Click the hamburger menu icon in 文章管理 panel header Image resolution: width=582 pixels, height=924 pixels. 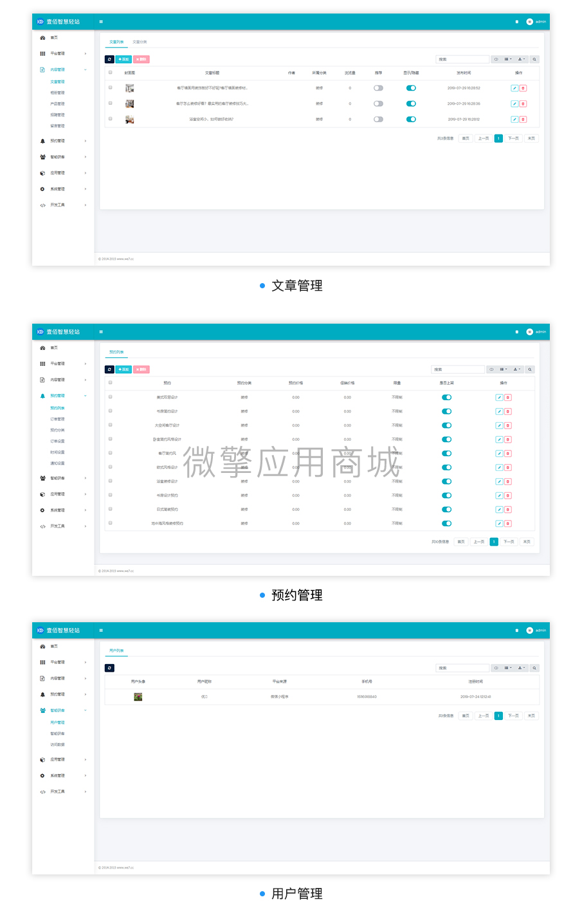pos(101,22)
